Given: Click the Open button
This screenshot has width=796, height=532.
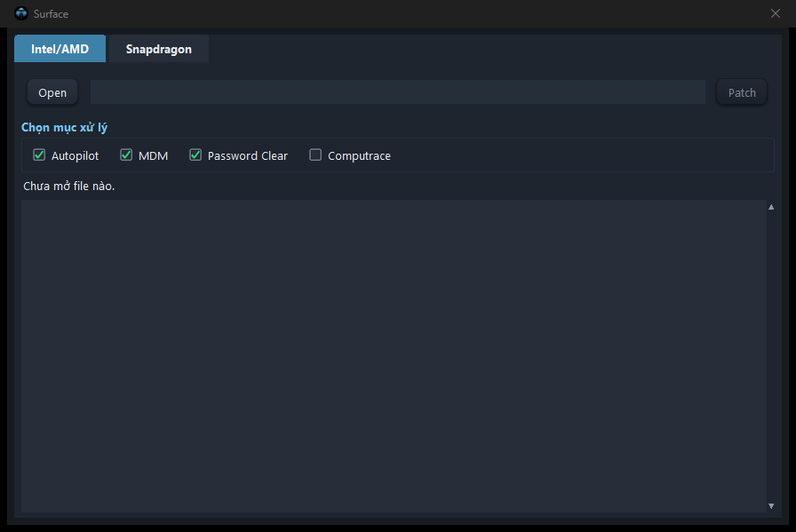Looking at the screenshot, I should tap(52, 92).
